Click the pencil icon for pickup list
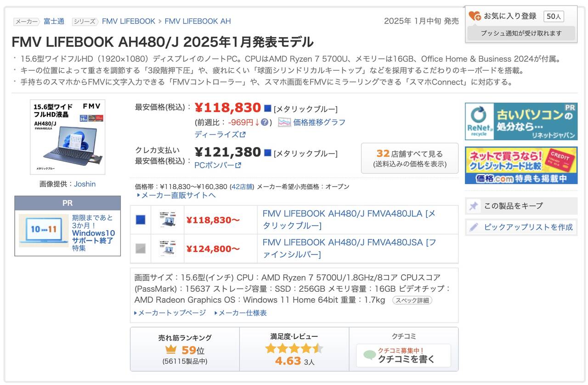Screen dimensions: 588x385 pos(474,227)
